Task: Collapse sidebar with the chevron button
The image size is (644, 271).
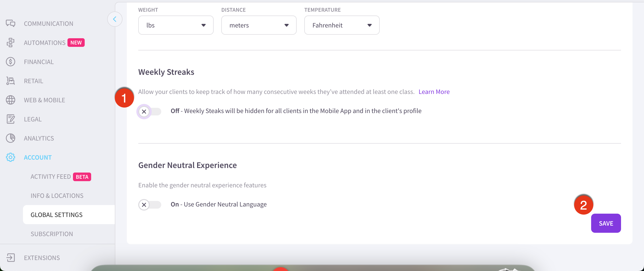Action: (x=115, y=19)
